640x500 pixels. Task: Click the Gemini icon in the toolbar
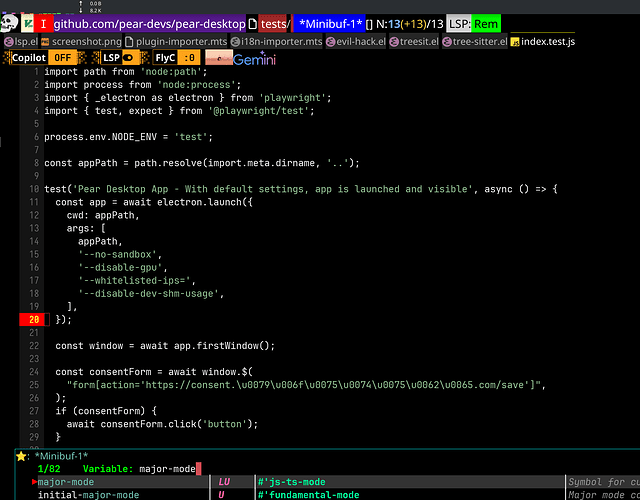point(254,58)
